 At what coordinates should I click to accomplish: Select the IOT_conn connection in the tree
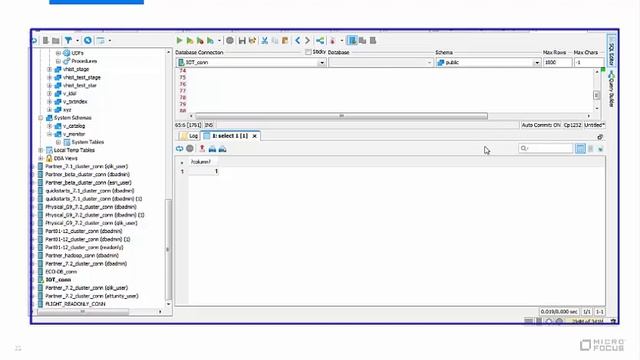pyautogui.click(x=58, y=280)
